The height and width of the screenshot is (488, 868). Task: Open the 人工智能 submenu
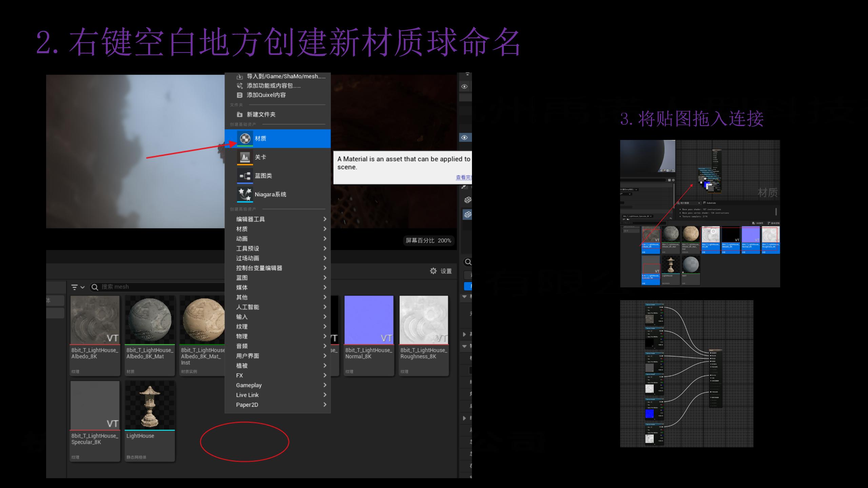pos(277,307)
